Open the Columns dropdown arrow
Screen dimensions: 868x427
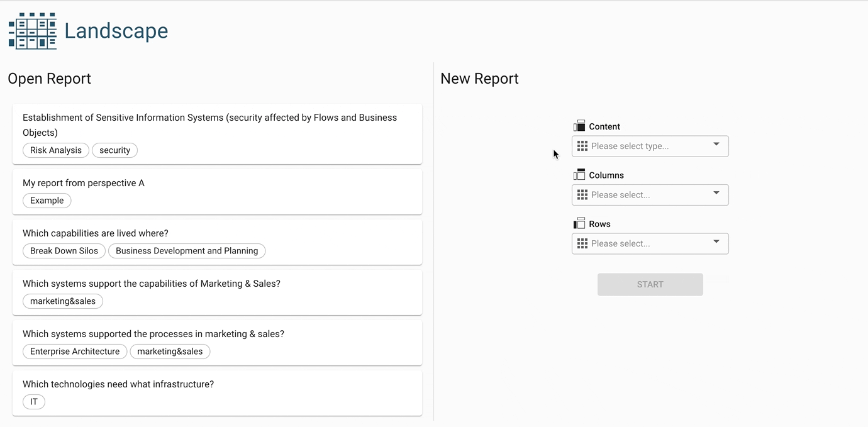coord(716,194)
